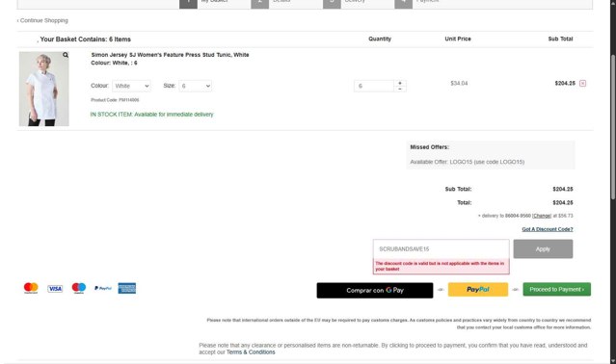Click the Maestro payment icon

point(79,288)
